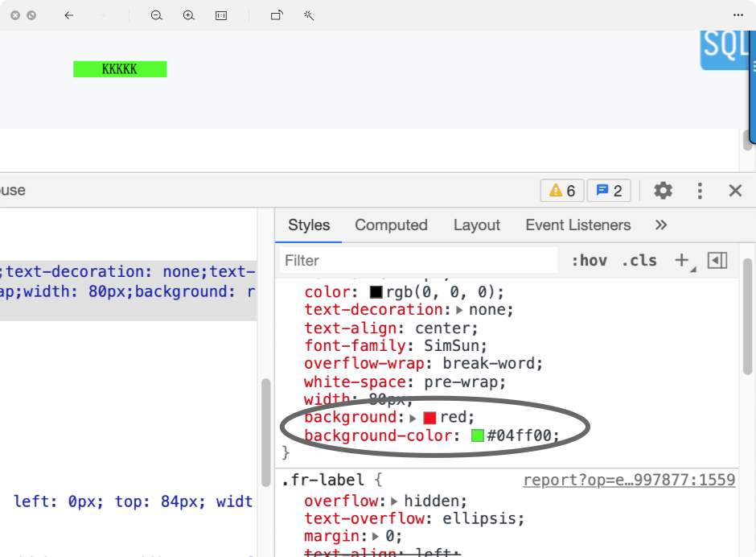756x557 pixels.
Task: Switch to the Computed tab
Action: pyautogui.click(x=391, y=225)
